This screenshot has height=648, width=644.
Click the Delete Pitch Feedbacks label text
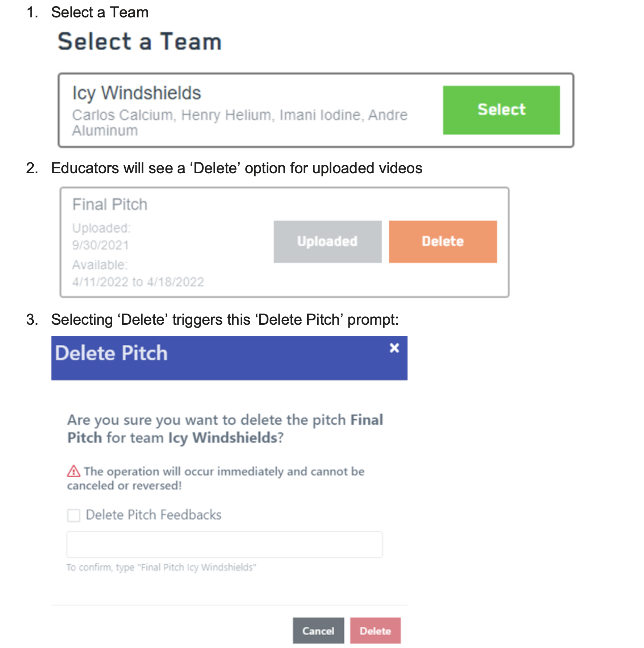[154, 515]
